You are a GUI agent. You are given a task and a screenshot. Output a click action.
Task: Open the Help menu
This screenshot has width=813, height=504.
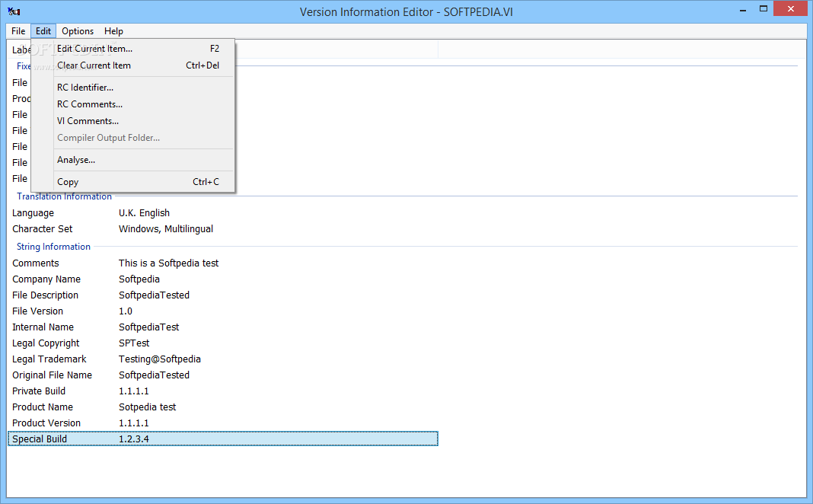[113, 31]
